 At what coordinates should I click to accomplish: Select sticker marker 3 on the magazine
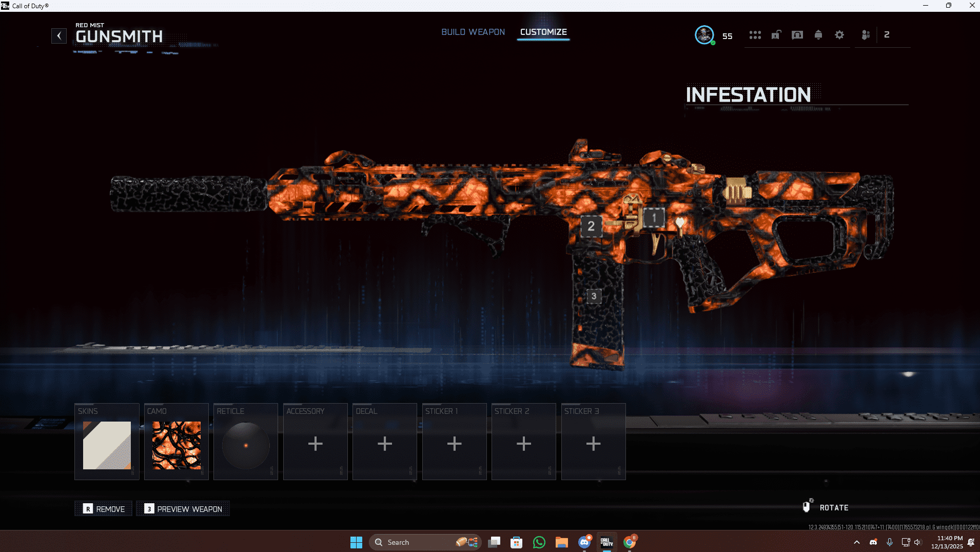594,296
